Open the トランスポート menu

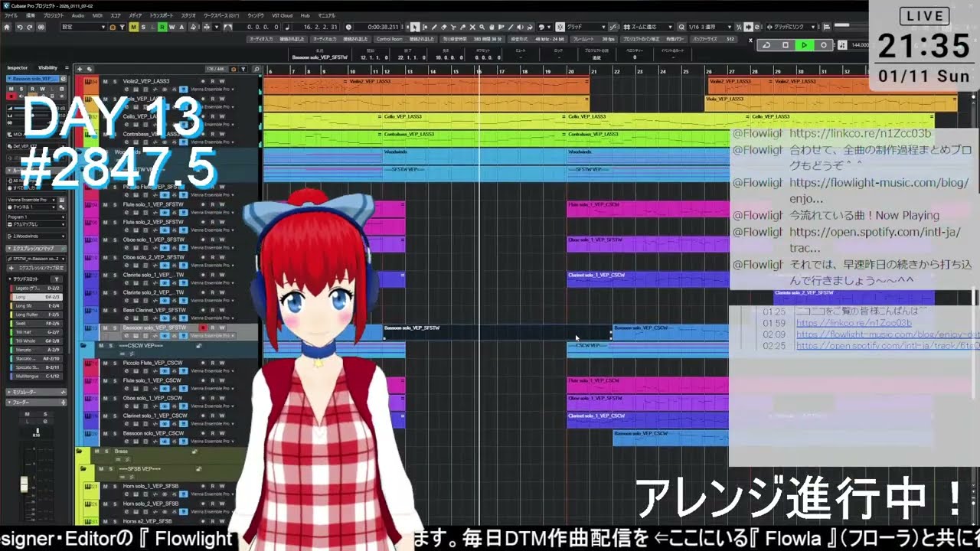tap(162, 15)
